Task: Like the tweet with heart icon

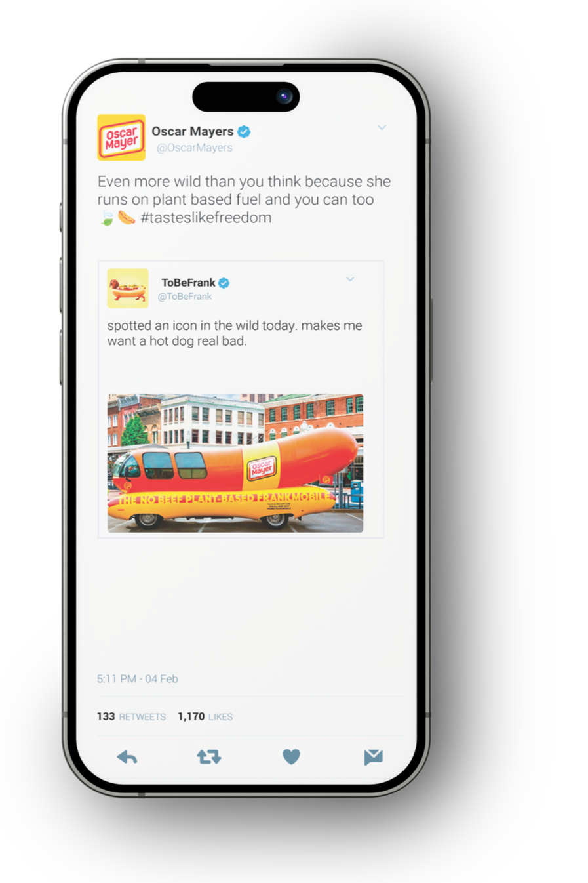Action: click(x=291, y=757)
